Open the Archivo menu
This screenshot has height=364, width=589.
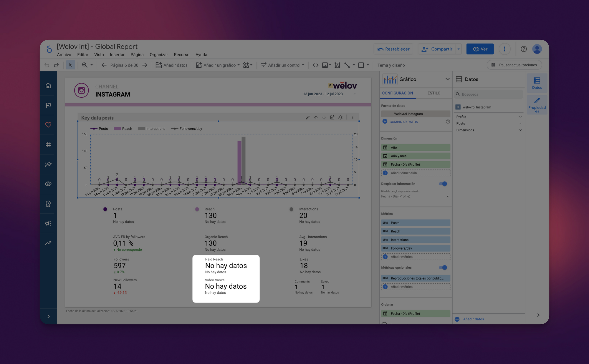pyautogui.click(x=64, y=55)
